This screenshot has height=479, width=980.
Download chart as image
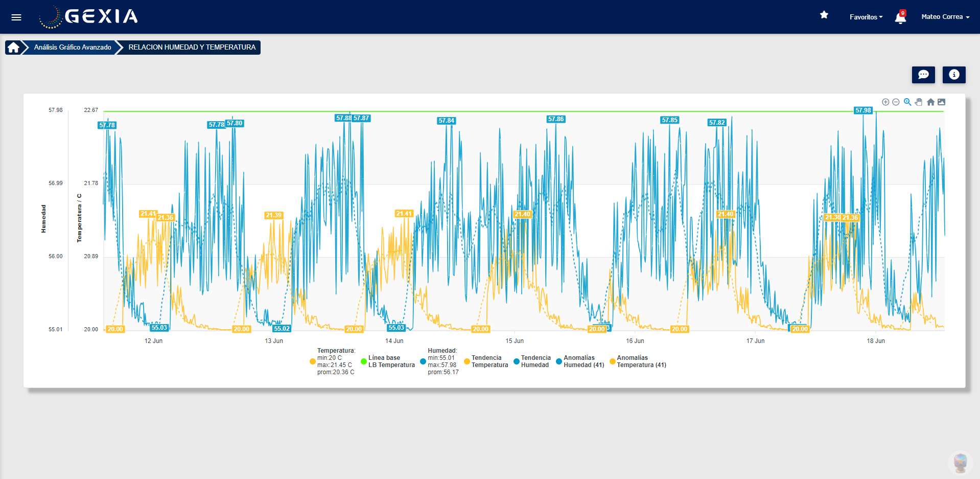[x=941, y=102]
